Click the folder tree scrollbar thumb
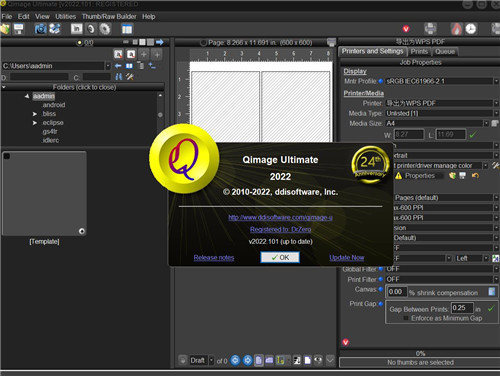The image size is (500, 376). tap(160, 115)
